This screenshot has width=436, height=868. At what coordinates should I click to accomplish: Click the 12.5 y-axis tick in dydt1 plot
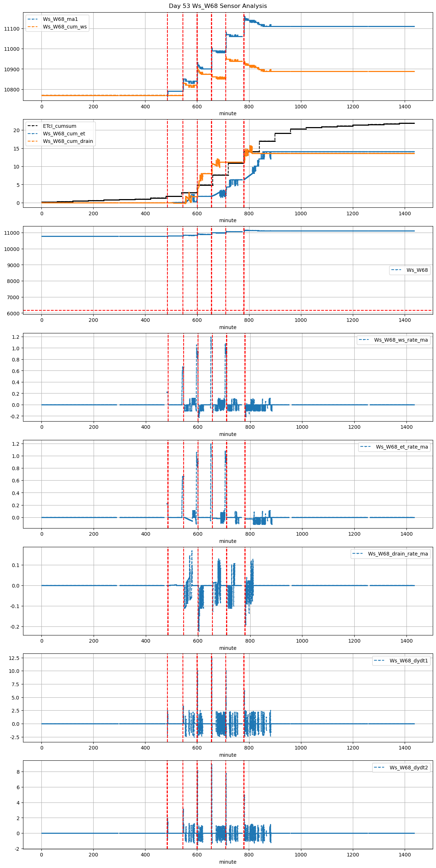[15, 658]
